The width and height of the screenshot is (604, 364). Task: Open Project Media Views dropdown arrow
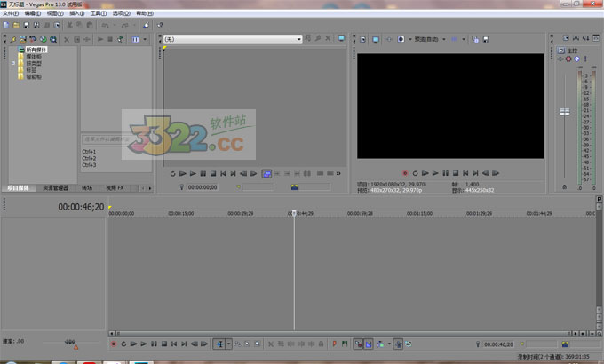tap(145, 39)
